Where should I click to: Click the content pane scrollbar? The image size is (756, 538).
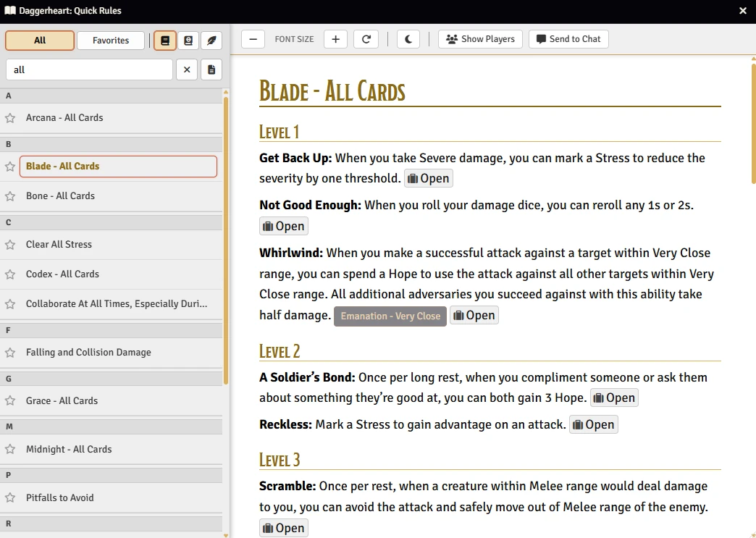753,123
